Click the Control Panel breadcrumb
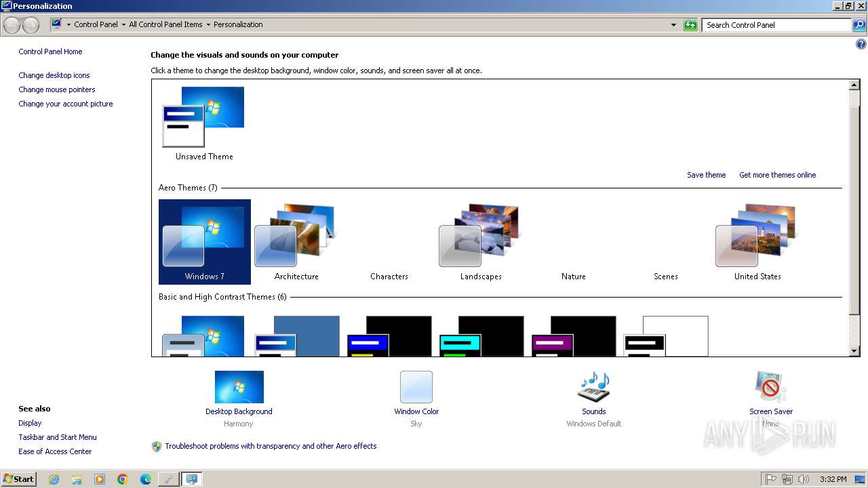 (x=96, y=24)
